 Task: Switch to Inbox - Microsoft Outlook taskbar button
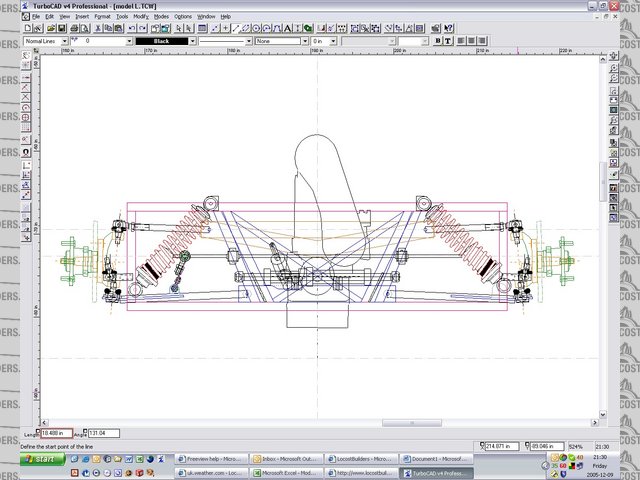pyautogui.click(x=286, y=459)
